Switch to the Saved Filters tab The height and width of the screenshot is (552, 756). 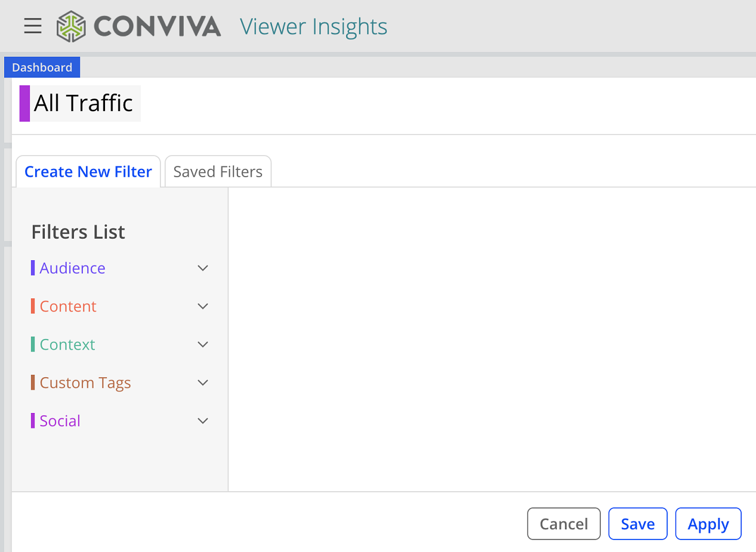(x=218, y=172)
